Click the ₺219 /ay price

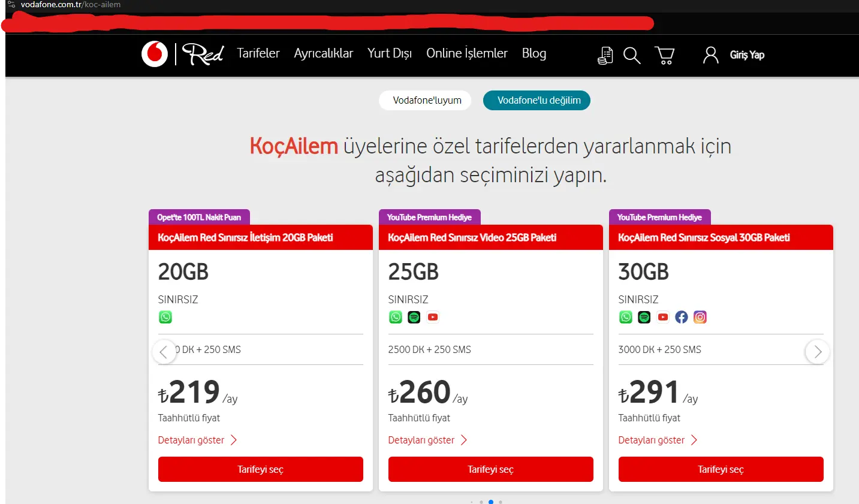pos(198,393)
